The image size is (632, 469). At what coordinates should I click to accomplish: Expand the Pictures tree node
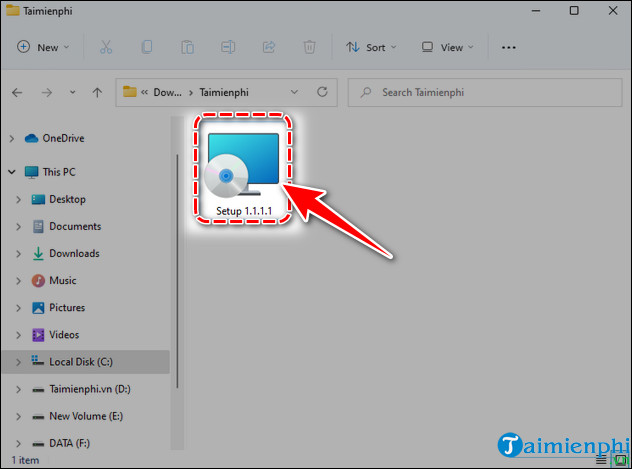18,308
